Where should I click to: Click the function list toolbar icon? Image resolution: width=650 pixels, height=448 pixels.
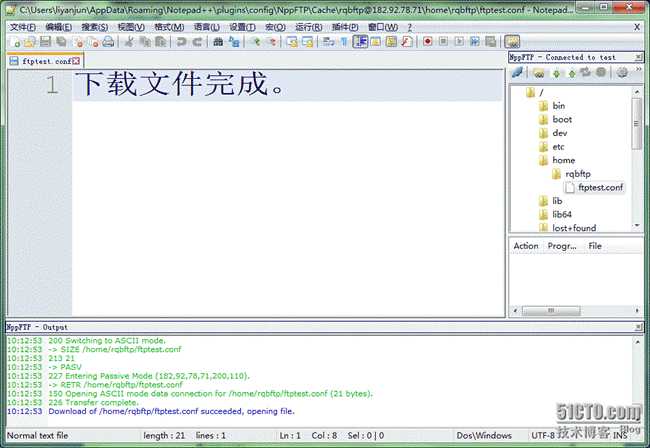tap(407, 42)
